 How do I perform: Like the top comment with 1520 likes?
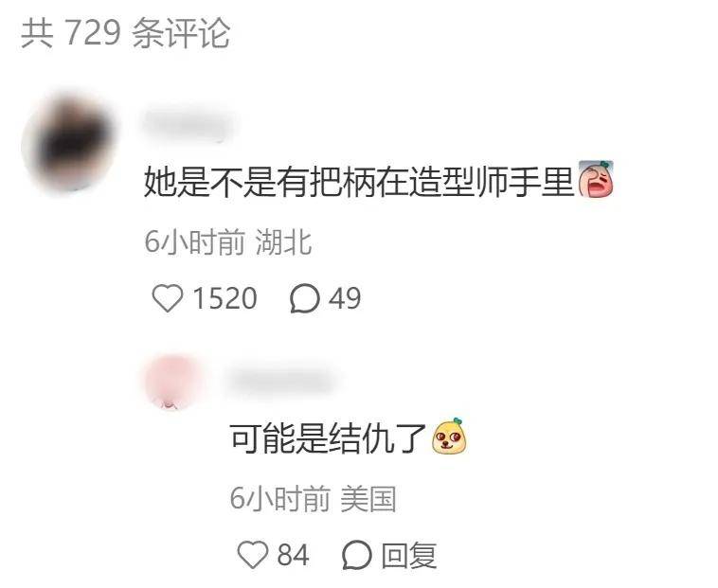pyautogui.click(x=168, y=298)
